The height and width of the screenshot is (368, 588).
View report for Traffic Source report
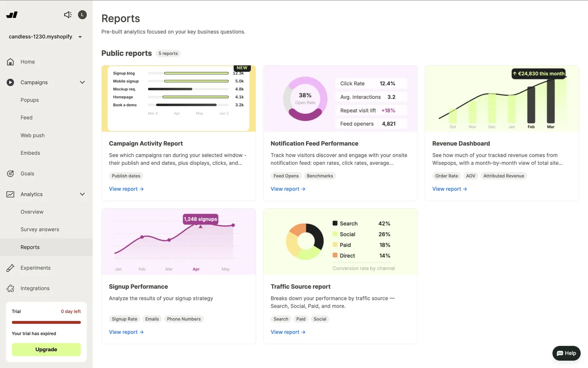[x=288, y=332]
